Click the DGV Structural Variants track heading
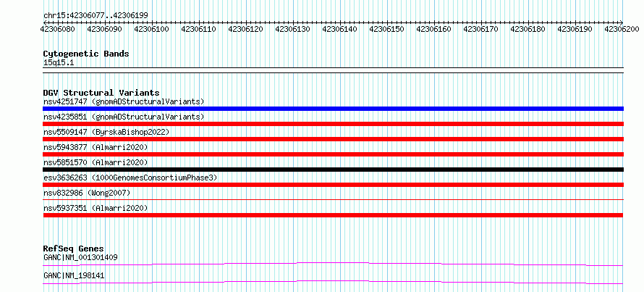 (101, 93)
